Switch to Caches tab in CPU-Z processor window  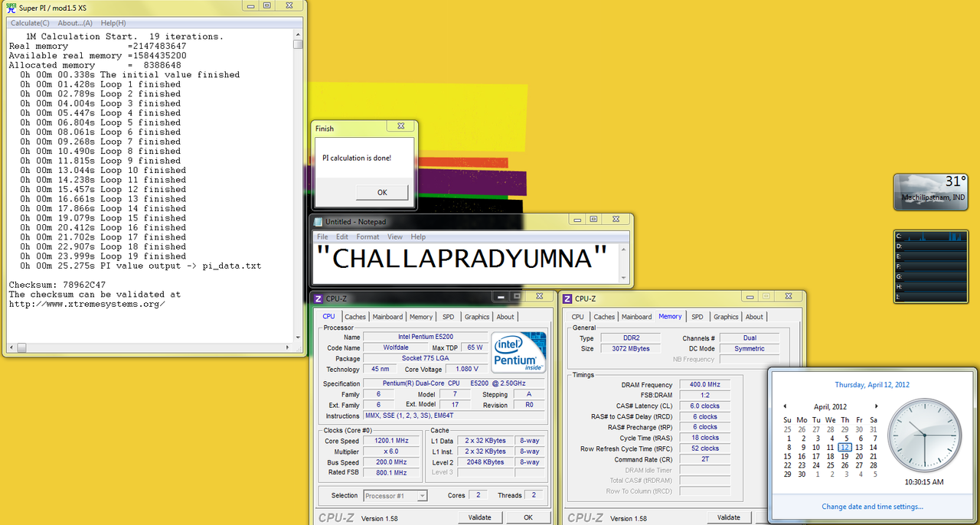pyautogui.click(x=355, y=317)
